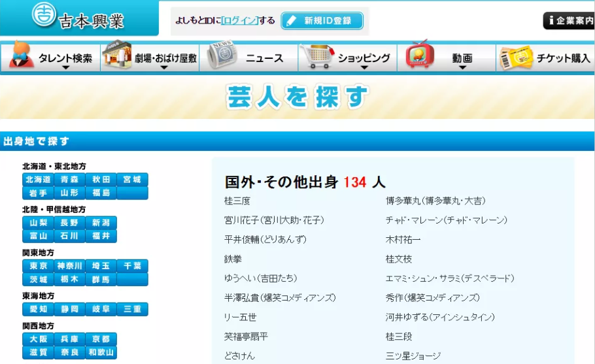
Task: Select 岩手 prefecture button
Action: (x=38, y=193)
